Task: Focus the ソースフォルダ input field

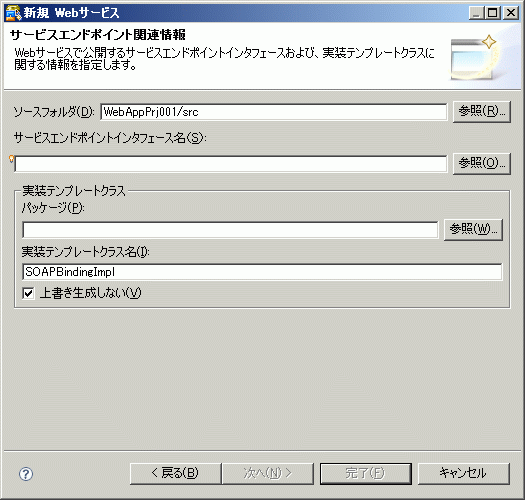Action: click(273, 112)
